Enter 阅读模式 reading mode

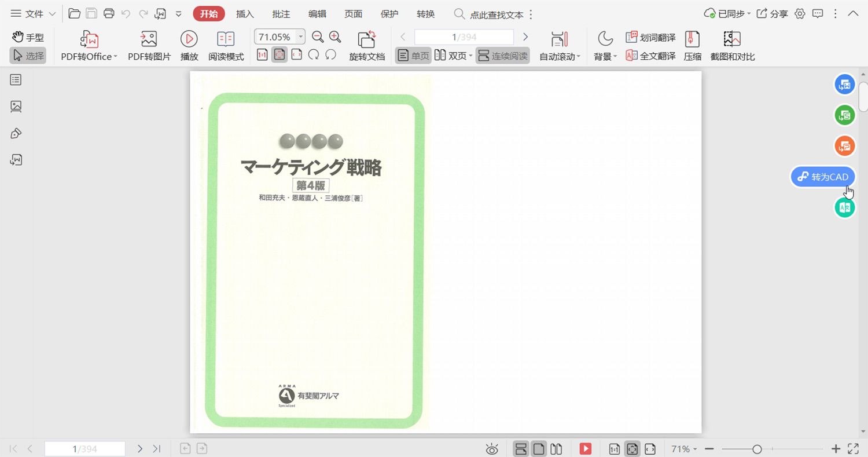(226, 46)
